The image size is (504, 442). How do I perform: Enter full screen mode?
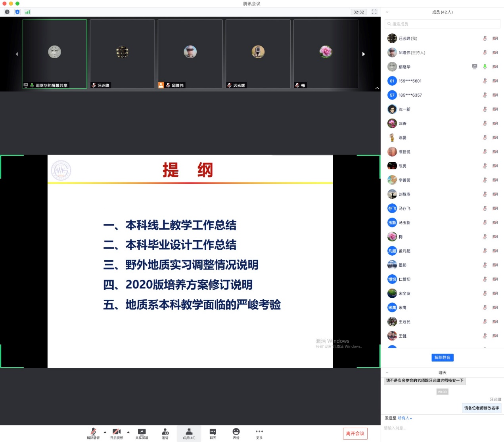point(374,12)
